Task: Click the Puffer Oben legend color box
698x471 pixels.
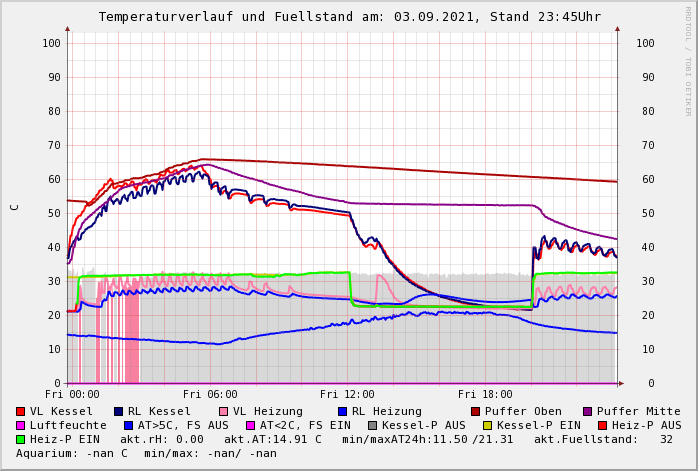Action: (475, 412)
